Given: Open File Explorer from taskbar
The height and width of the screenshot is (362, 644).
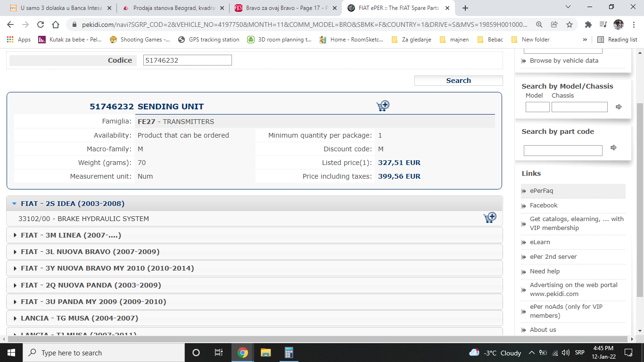Looking at the screenshot, I should click(x=266, y=353).
